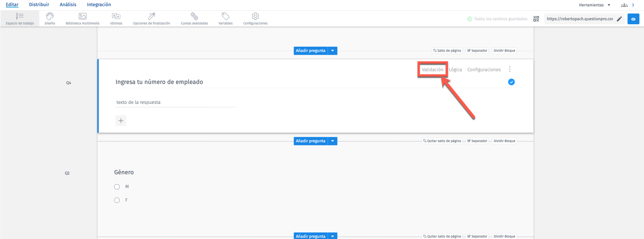Expand Añadir pregunta dropdown arrow above Q4
The image size is (644, 239).
pos(333,51)
